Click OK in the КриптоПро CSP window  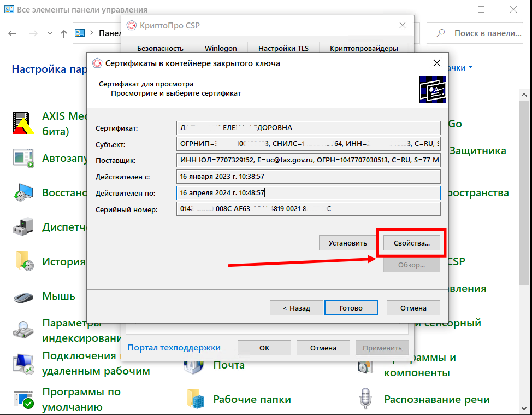point(264,348)
